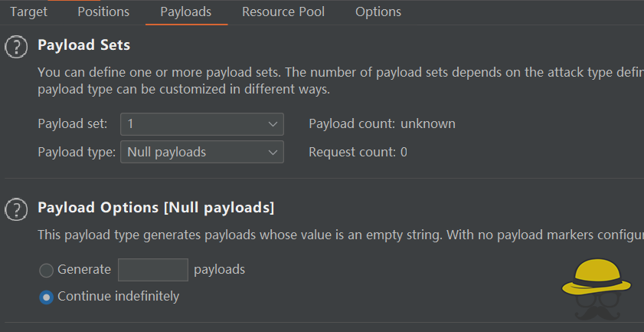Click the Payload Options help icon
Image resolution: width=644 pixels, height=332 pixels.
click(16, 209)
